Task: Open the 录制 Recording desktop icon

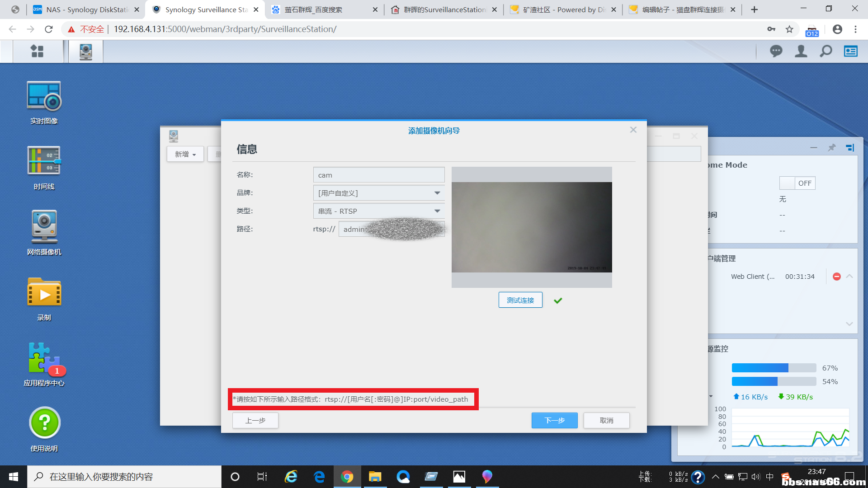Action: coord(44,293)
